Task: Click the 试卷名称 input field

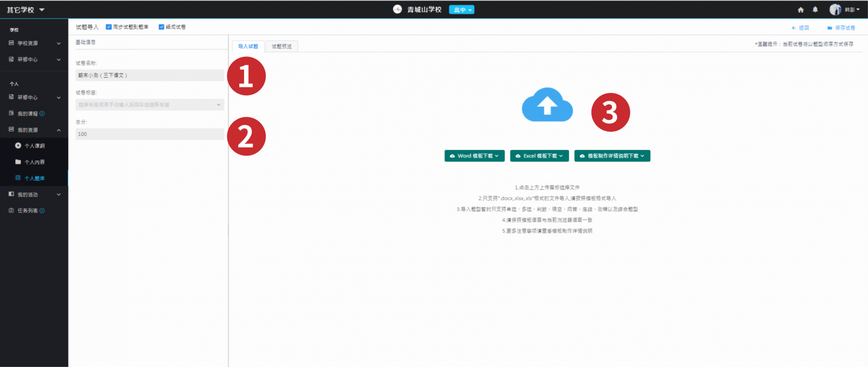Action: (x=149, y=75)
